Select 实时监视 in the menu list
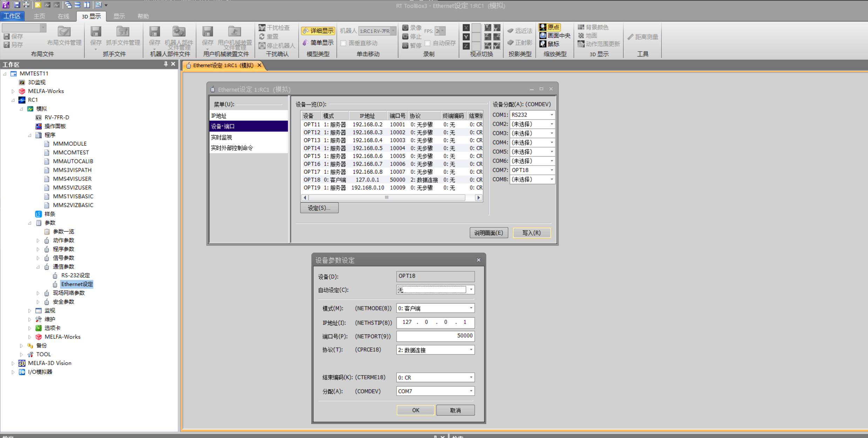 [x=222, y=137]
